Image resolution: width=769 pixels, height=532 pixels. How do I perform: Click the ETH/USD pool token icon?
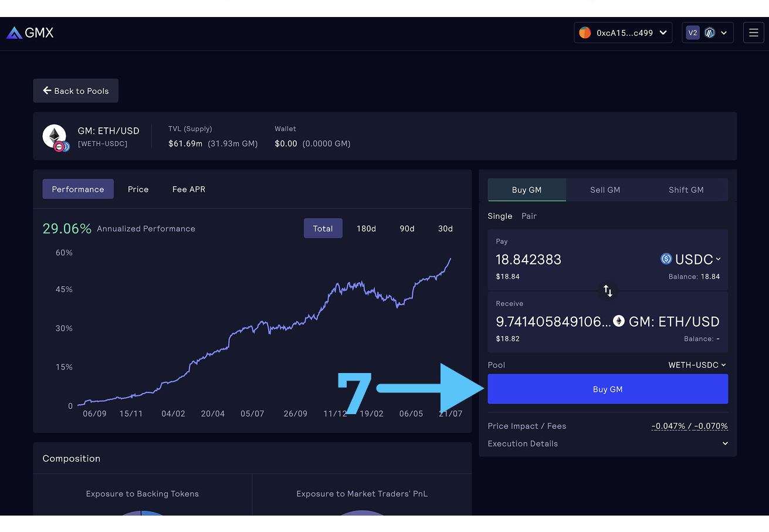pyautogui.click(x=55, y=136)
